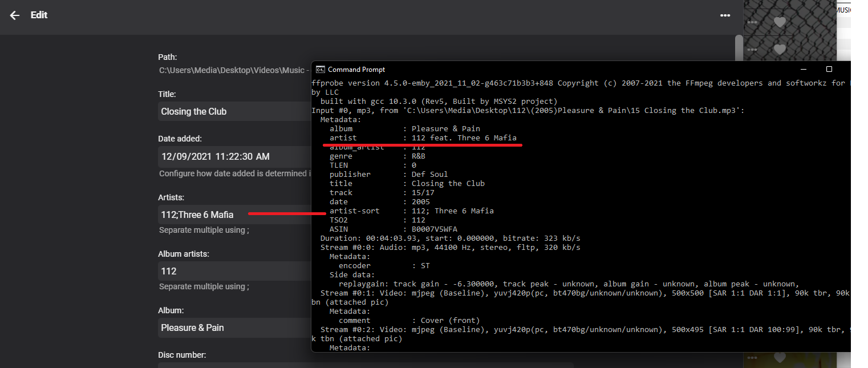868x368 pixels.
Task: Open three-dot options on the yellow thumbnail
Action: pyautogui.click(x=752, y=358)
